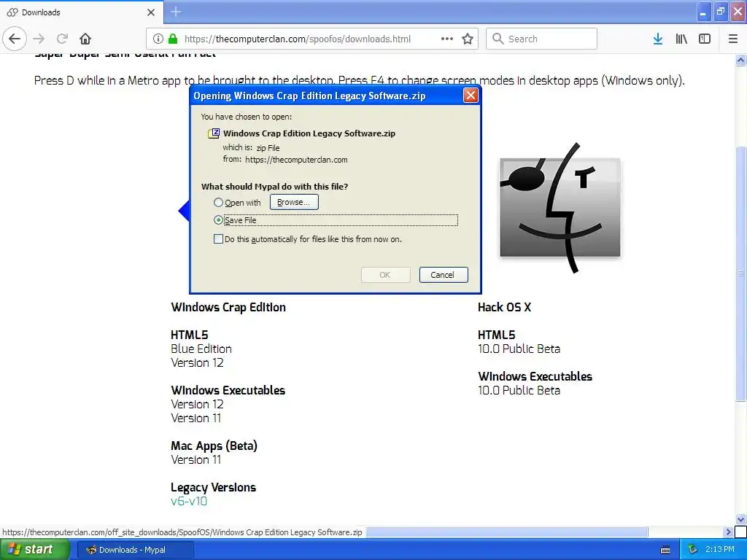Open Version 11 under Mac Apps (Beta)
This screenshot has width=747, height=560.
pyautogui.click(x=196, y=459)
